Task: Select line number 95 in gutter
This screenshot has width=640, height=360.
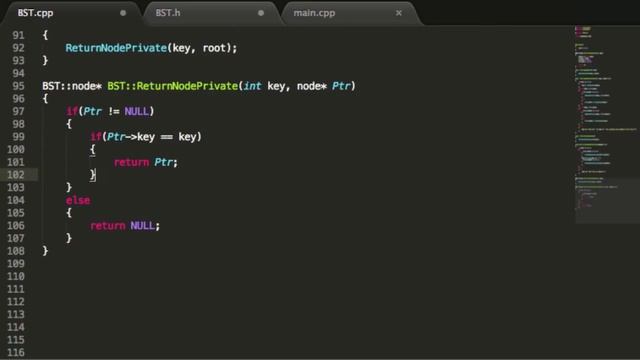Action: (18, 86)
